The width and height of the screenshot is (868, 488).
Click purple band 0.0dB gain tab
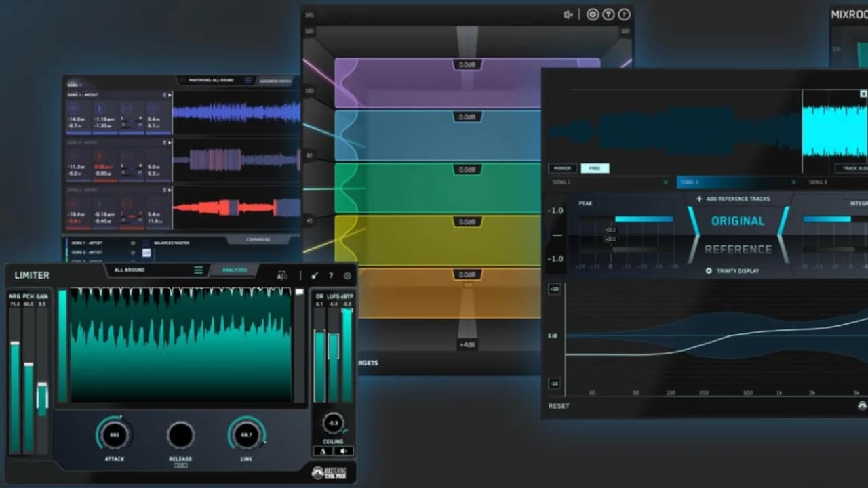point(468,64)
